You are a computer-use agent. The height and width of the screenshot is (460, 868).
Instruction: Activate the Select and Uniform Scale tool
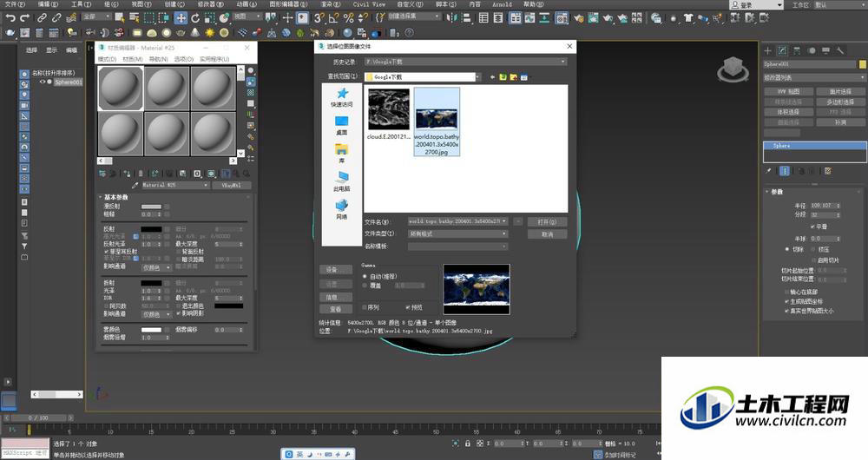tap(209, 17)
